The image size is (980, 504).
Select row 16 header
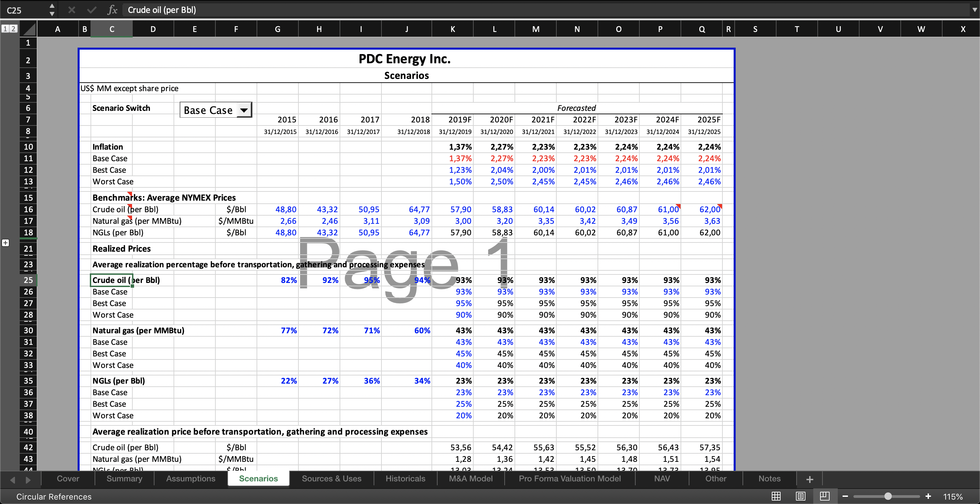point(28,209)
